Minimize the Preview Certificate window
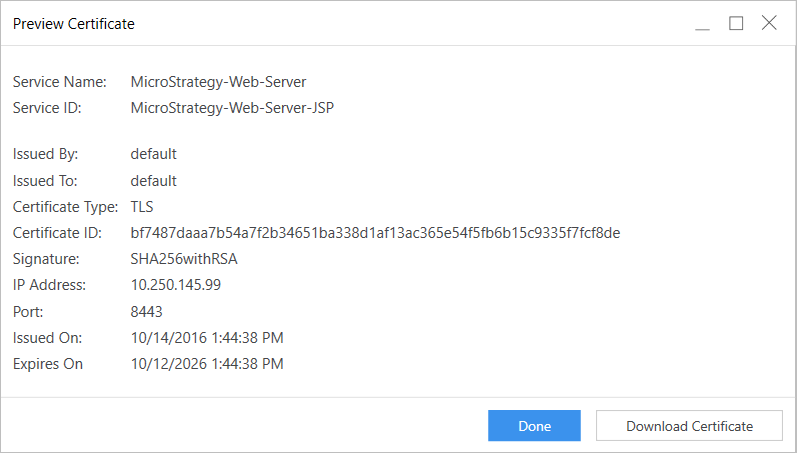The height and width of the screenshot is (453, 797). click(703, 23)
